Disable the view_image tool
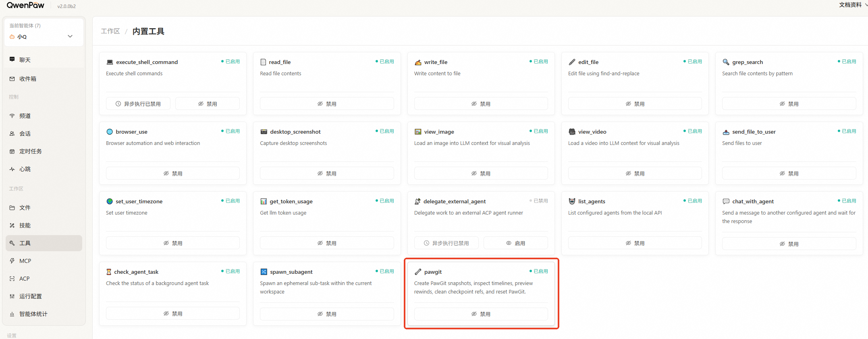The image size is (868, 339). click(481, 173)
